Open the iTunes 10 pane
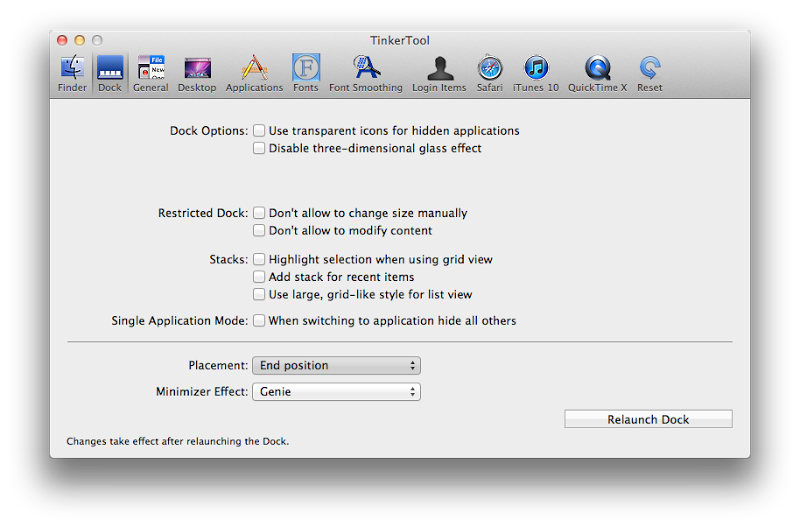 536,74
